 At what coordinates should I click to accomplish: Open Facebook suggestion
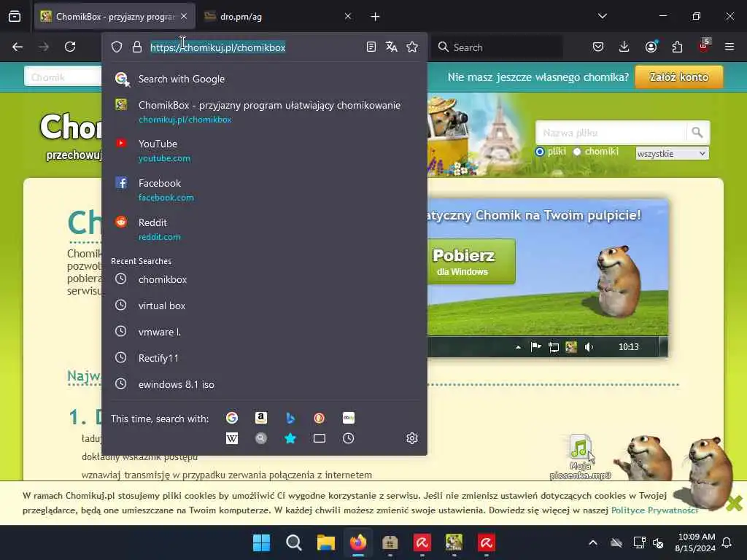click(x=264, y=190)
